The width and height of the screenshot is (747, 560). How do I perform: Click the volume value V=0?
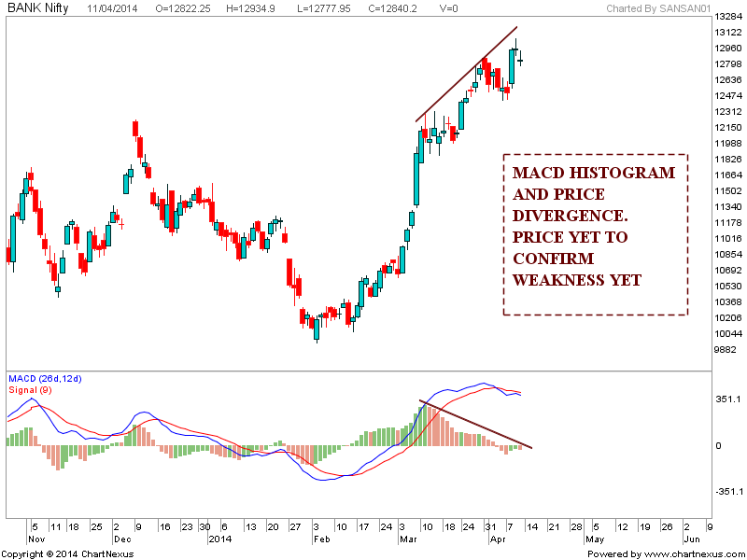pos(448,8)
